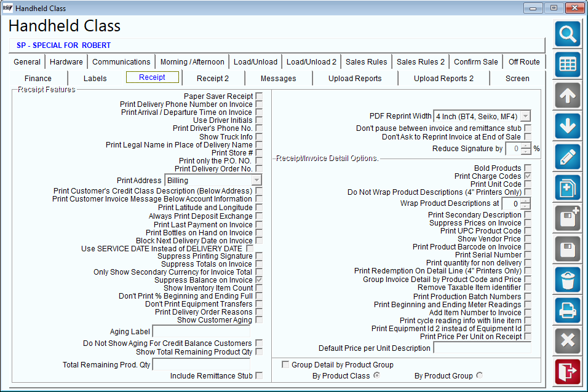The image size is (588, 392).
Task: Select By Product Class radio button
Action: pos(376,375)
